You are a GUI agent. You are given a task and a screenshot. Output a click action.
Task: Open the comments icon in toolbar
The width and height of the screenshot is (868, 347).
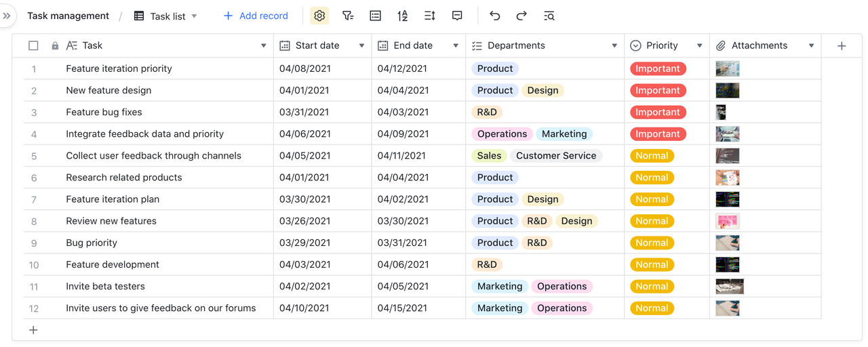pos(457,16)
